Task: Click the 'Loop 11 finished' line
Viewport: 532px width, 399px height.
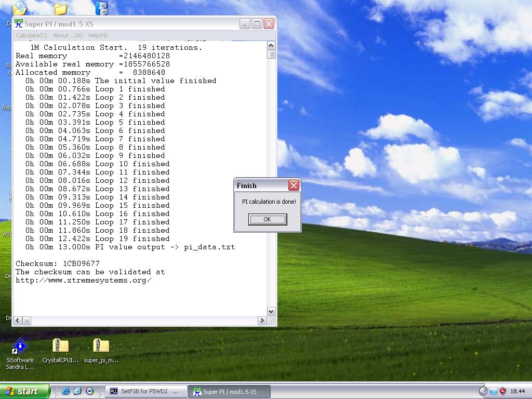Action: pos(97,172)
